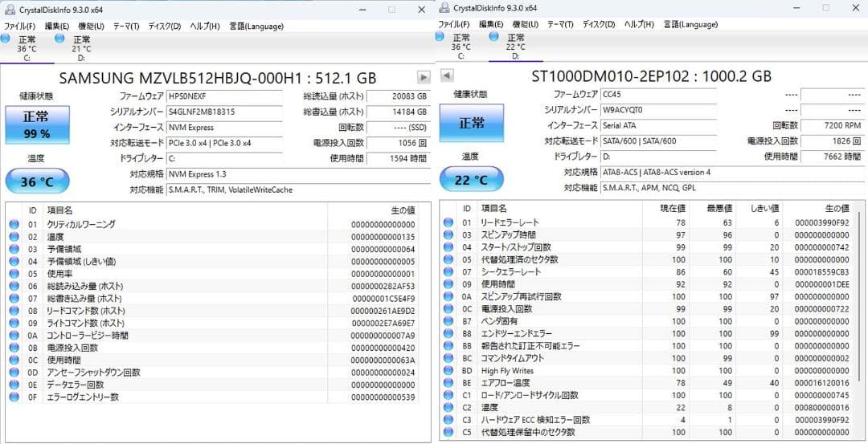
Task: Click status icon for データエラー回数 row
Action: (x=14, y=385)
